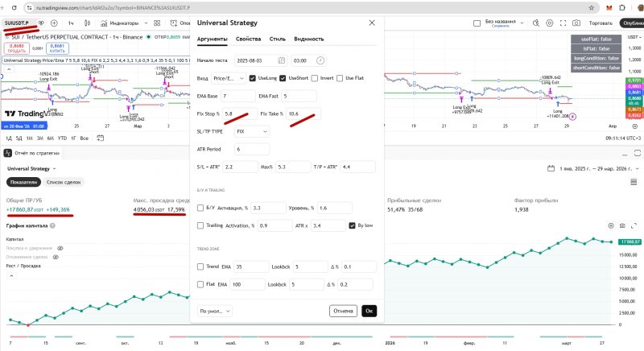Open the layout grid icon in toolbar
This screenshot has height=351, width=644.
157,23
